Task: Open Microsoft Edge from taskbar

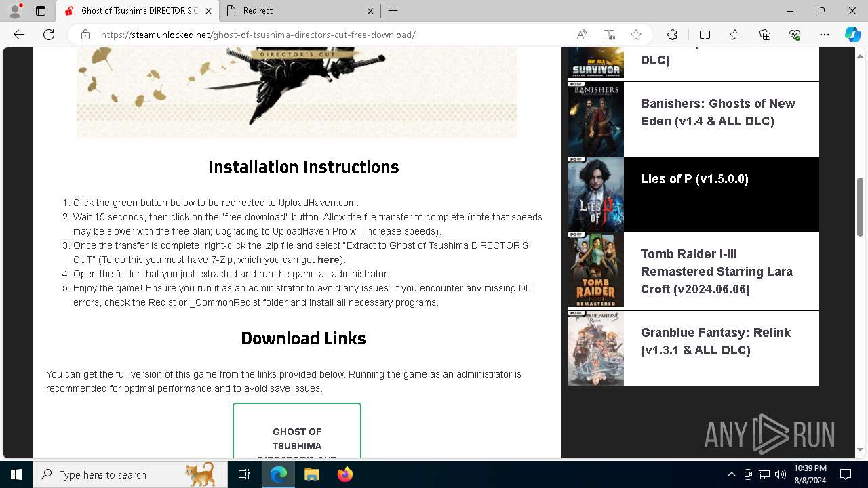Action: [279, 474]
